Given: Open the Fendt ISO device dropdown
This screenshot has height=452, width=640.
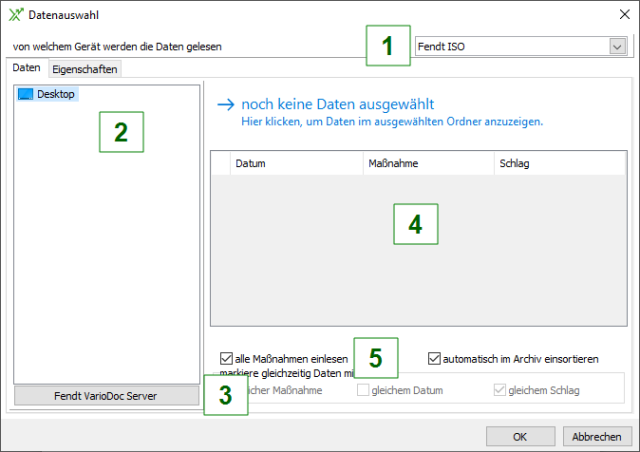Looking at the screenshot, I should click(x=616, y=46).
